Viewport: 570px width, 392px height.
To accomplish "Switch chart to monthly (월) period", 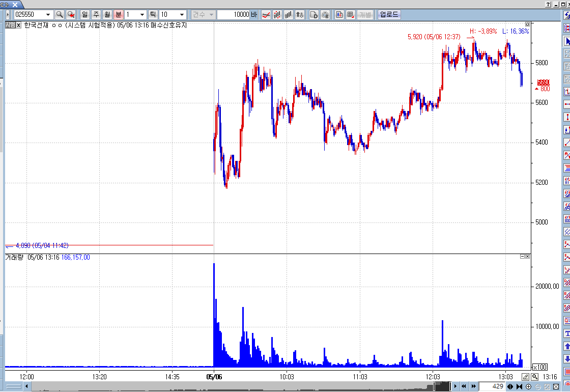I will 107,15.
